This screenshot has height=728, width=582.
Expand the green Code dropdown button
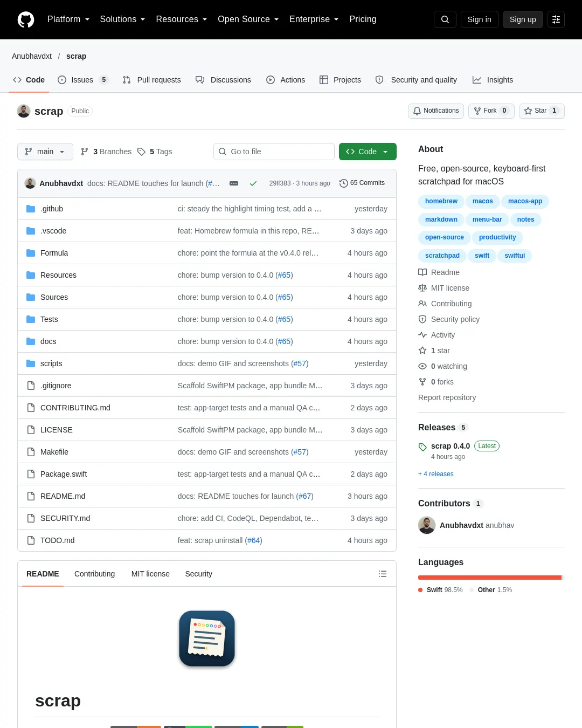(x=368, y=152)
